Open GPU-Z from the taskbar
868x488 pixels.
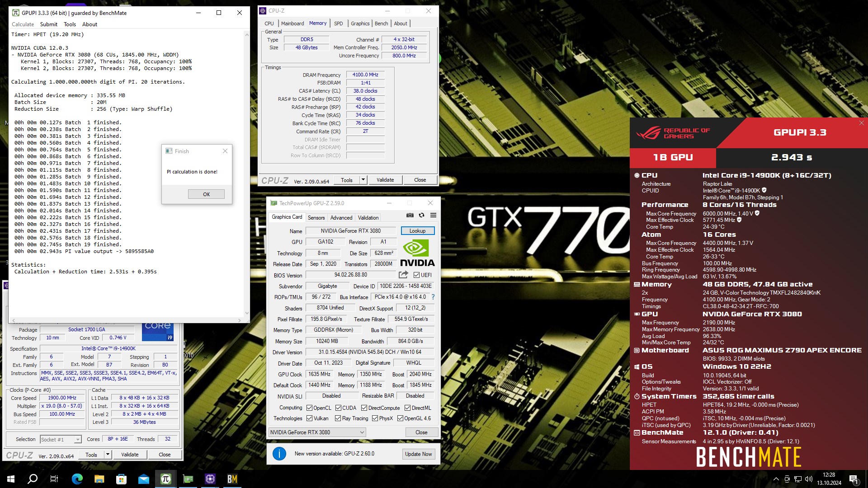click(x=188, y=479)
